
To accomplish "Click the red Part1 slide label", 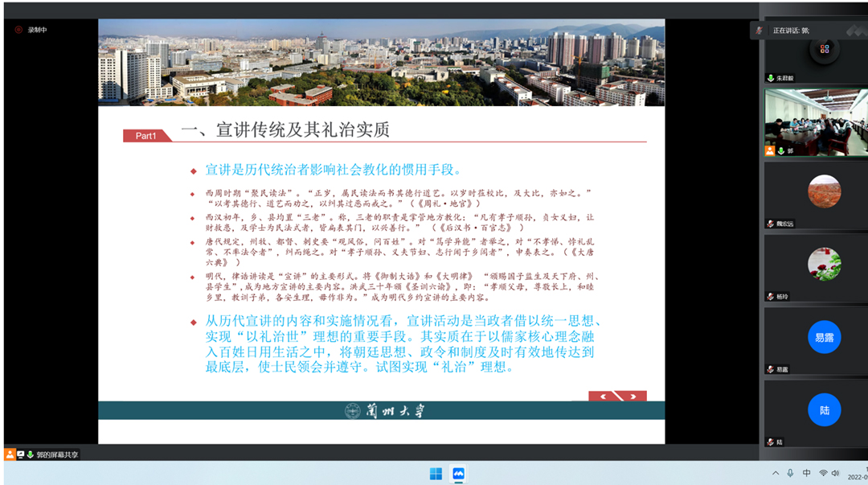I will [x=146, y=136].
